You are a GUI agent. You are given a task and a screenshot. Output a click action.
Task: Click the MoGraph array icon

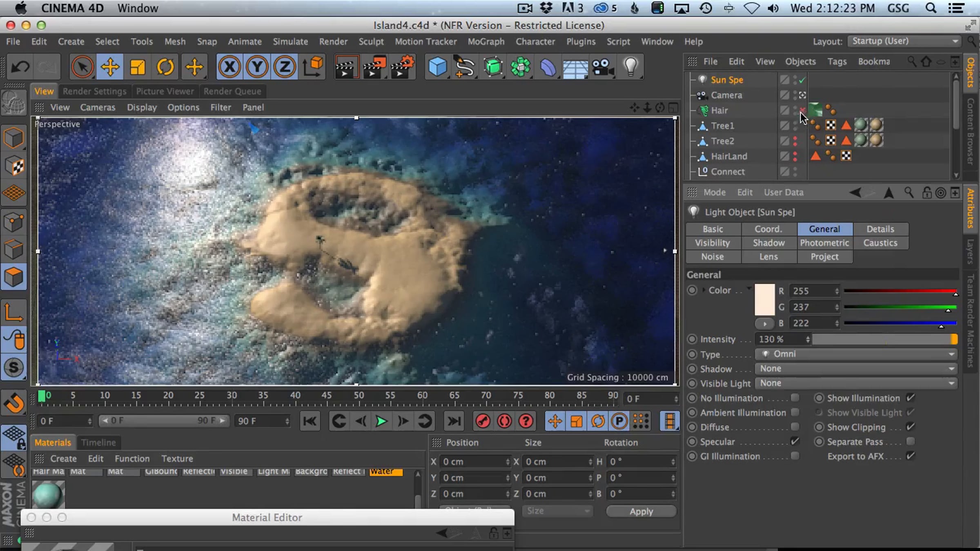tap(520, 67)
